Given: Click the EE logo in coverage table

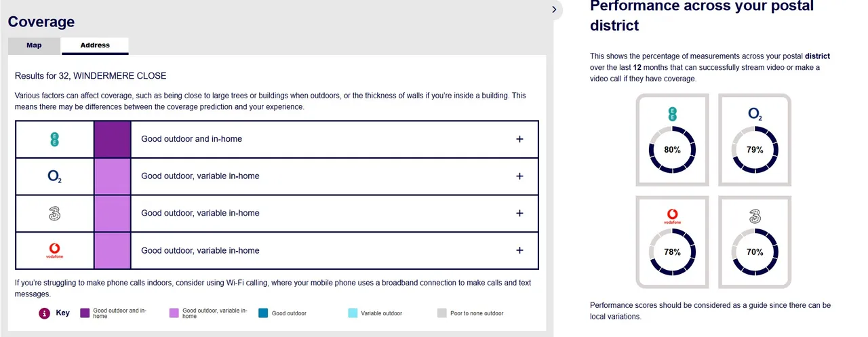Looking at the screenshot, I should tap(55, 139).
